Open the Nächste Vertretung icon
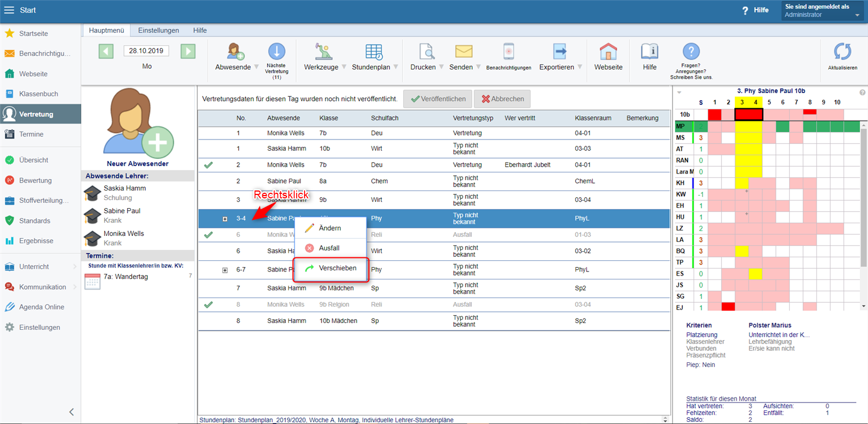868x424 pixels. click(277, 52)
